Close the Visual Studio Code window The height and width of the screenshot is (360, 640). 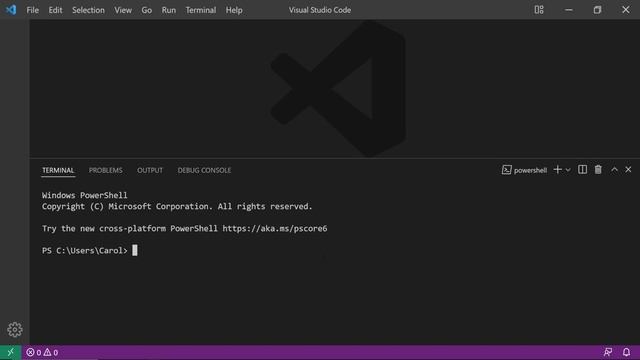[x=626, y=10]
